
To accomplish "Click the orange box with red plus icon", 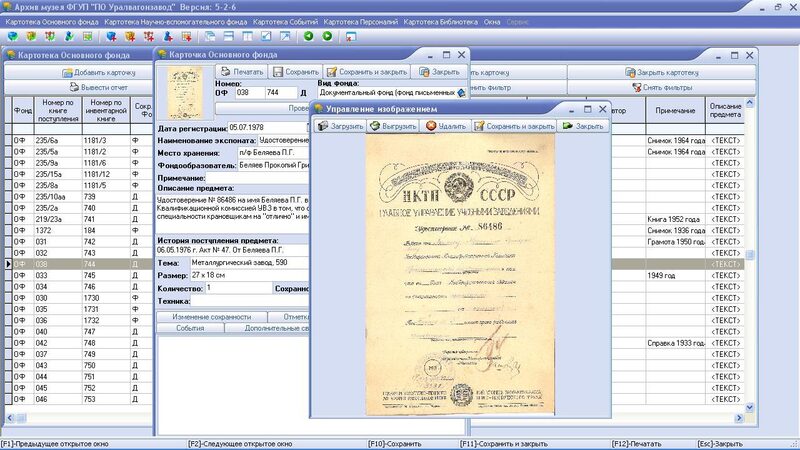I will pyautogui.click(x=130, y=36).
